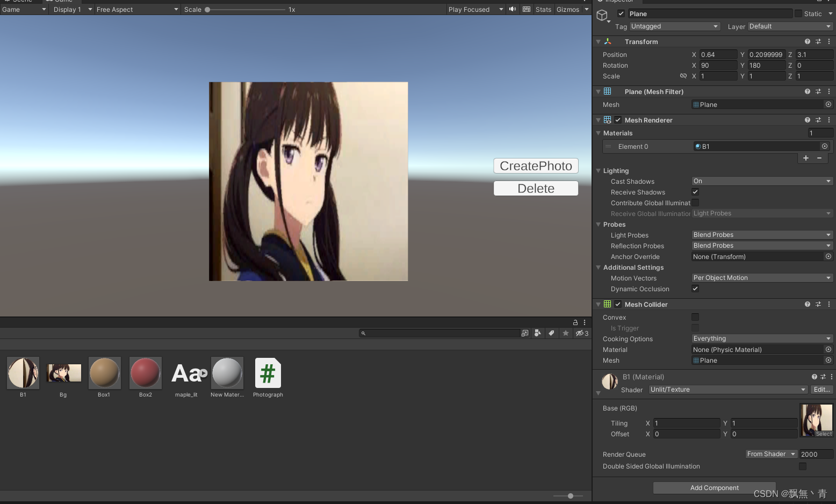The width and height of the screenshot is (836, 504).
Task: Open the Tag dropdown Untagged
Action: click(675, 26)
